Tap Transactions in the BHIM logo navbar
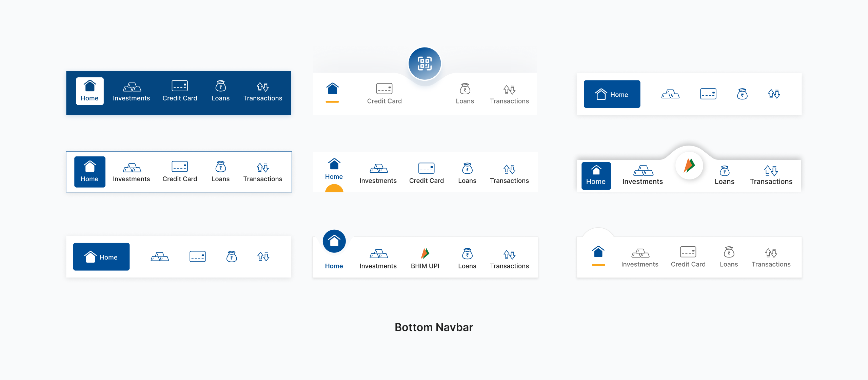868x380 pixels. [x=771, y=175]
